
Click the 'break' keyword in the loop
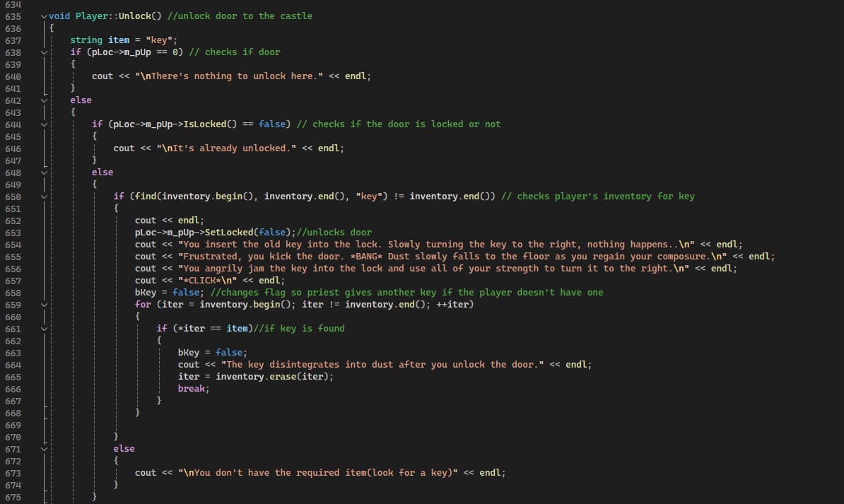pyautogui.click(x=192, y=389)
